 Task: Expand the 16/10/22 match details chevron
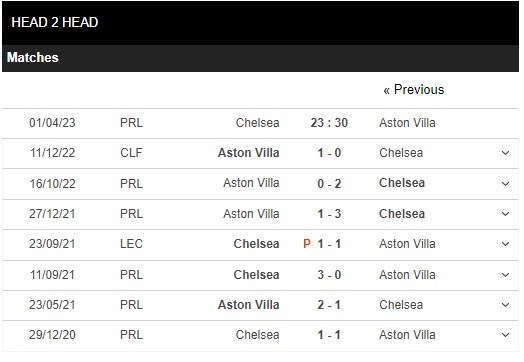505,184
